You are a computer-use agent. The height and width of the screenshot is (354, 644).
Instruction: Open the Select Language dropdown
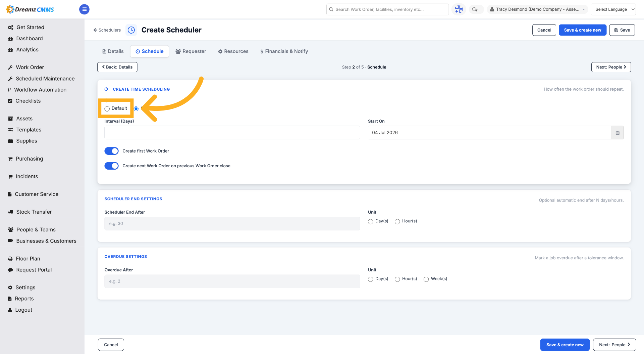coord(613,9)
